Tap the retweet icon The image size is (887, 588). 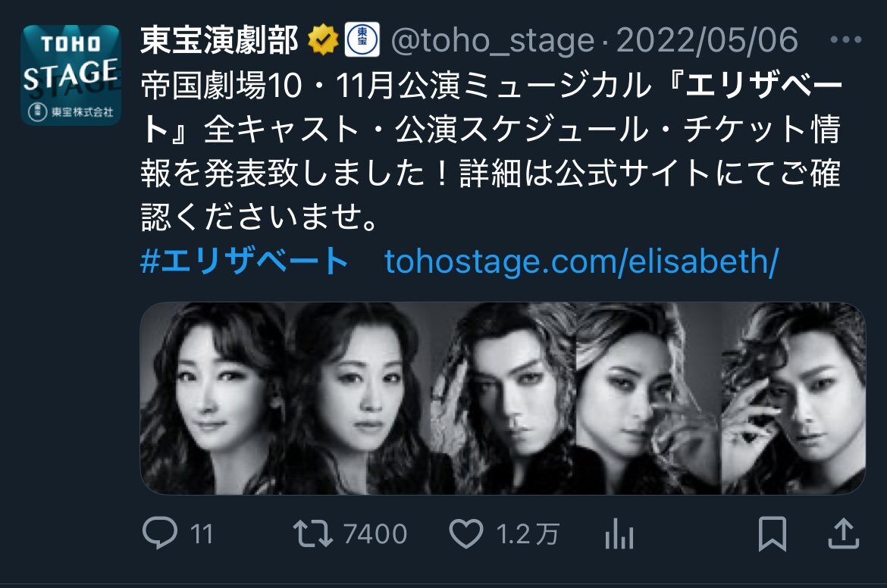point(313,533)
